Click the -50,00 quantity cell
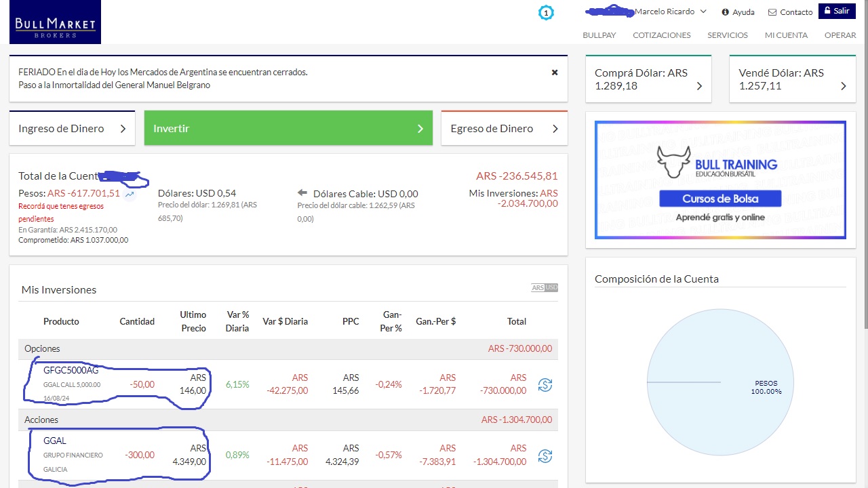Image resolution: width=868 pixels, height=488 pixels. (142, 384)
